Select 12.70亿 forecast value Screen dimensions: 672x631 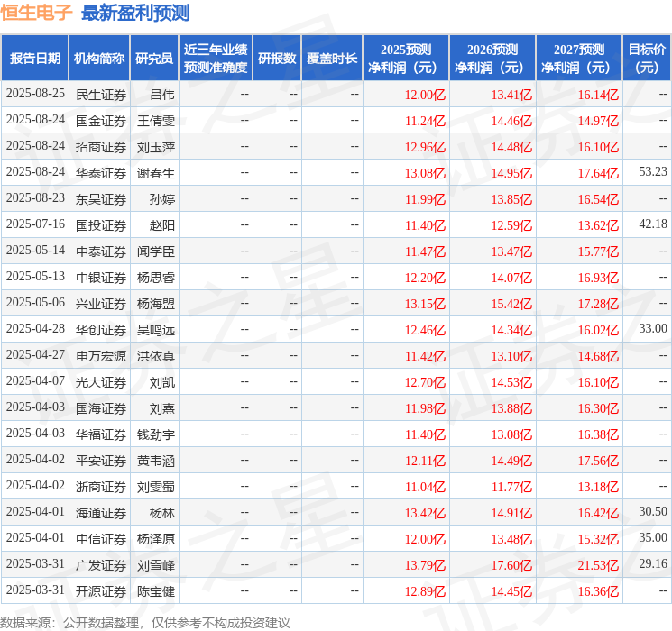tap(425, 382)
